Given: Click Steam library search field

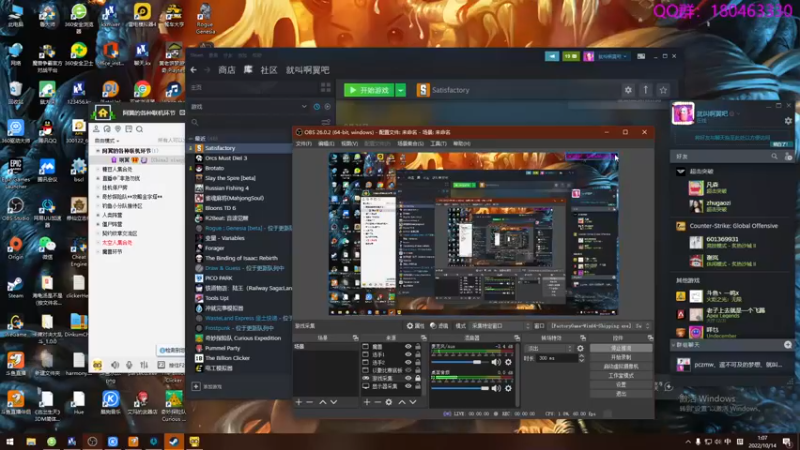Looking at the screenshot, I should click(x=254, y=122).
